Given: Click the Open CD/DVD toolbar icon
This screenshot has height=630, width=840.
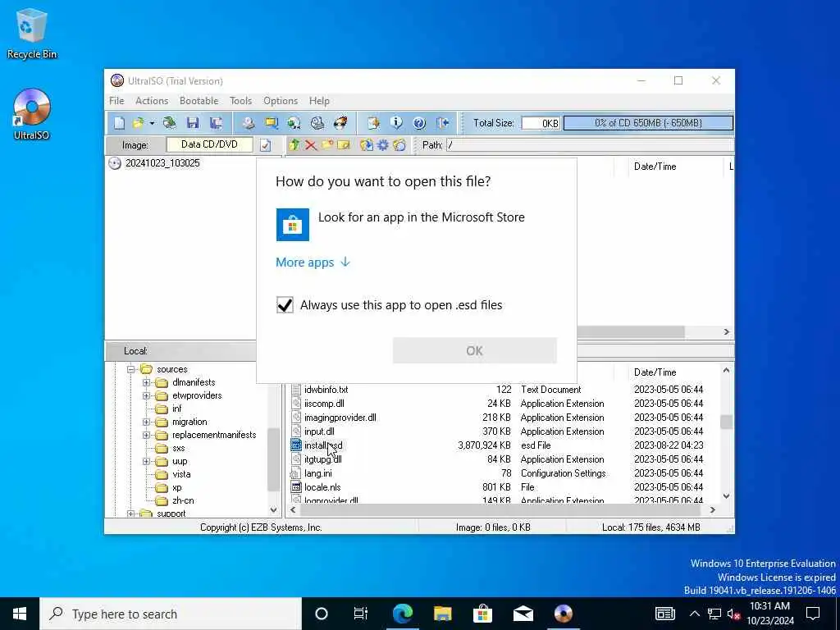Looking at the screenshot, I should tap(170, 123).
